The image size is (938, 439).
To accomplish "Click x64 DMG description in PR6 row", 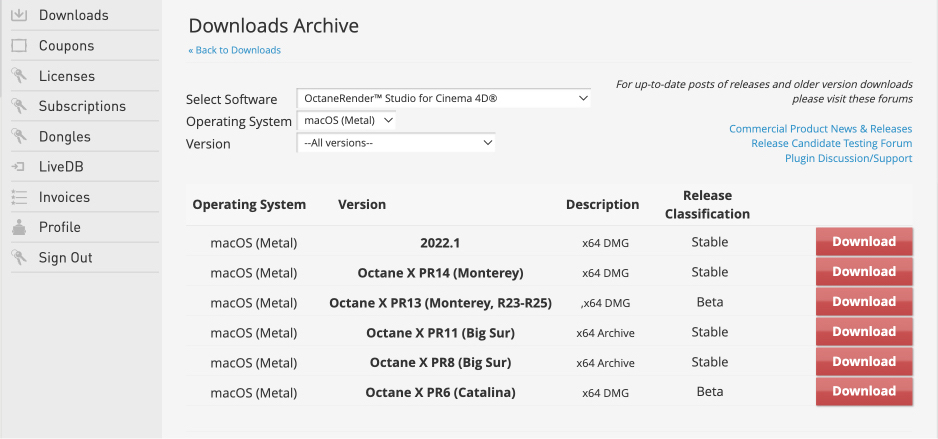I will 605,393.
